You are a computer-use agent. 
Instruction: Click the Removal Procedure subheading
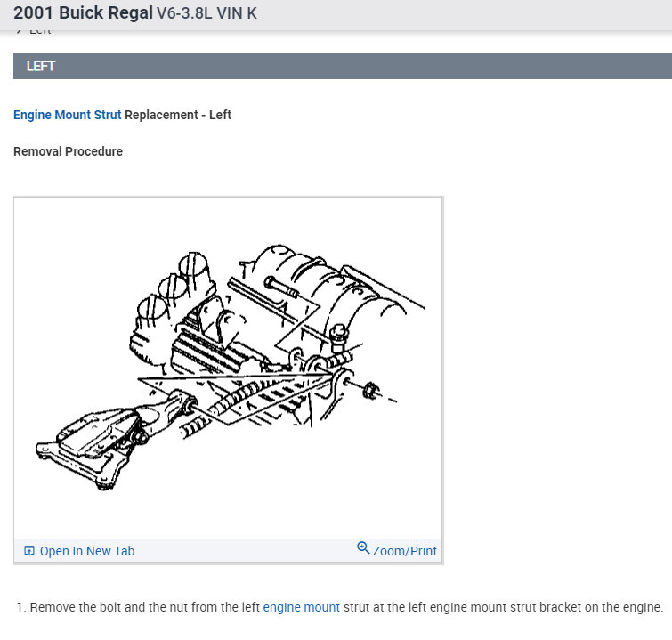68,151
